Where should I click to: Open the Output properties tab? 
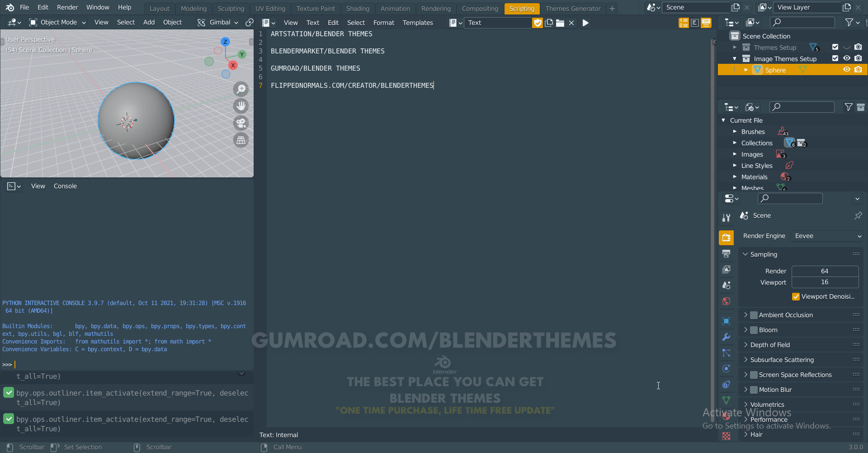[x=726, y=253]
